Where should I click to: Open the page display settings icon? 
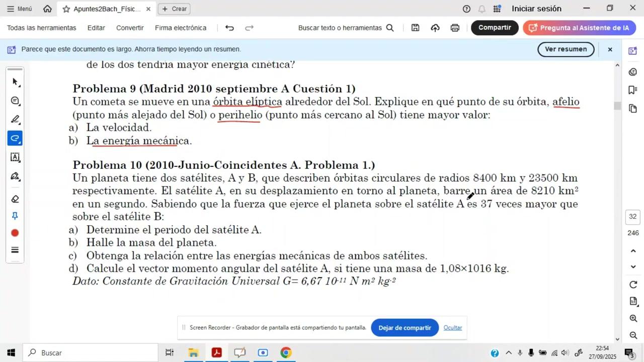click(x=633, y=301)
